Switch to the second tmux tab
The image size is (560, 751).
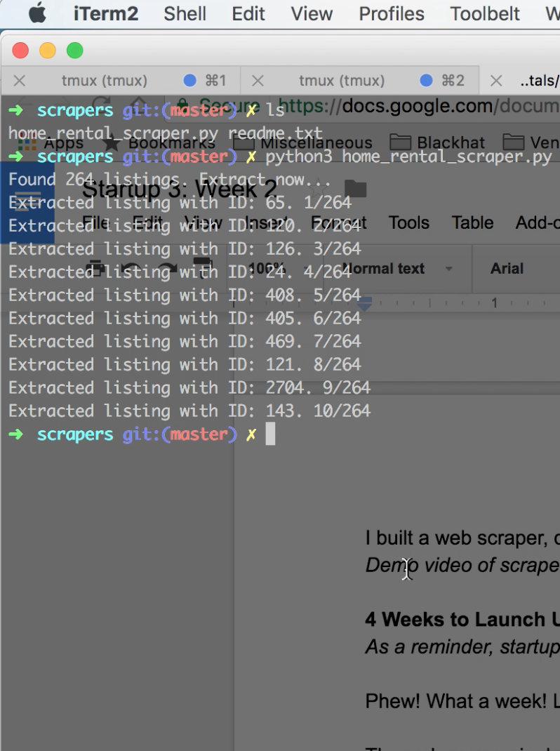click(342, 81)
